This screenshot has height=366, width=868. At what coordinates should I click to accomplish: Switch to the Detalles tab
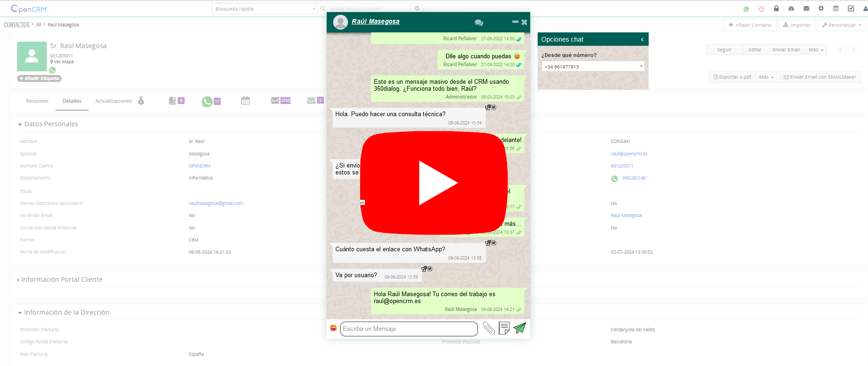point(72,101)
